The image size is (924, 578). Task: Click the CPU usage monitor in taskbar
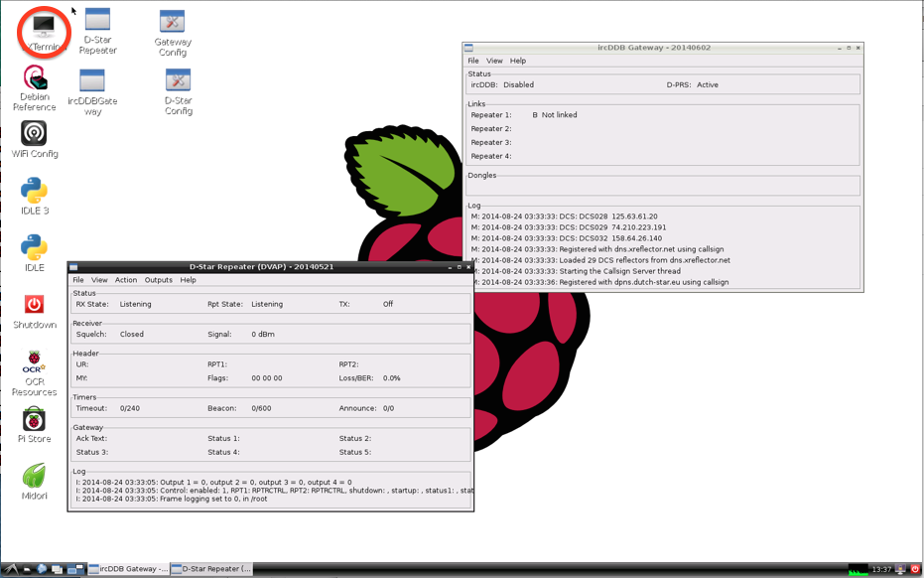click(858, 569)
